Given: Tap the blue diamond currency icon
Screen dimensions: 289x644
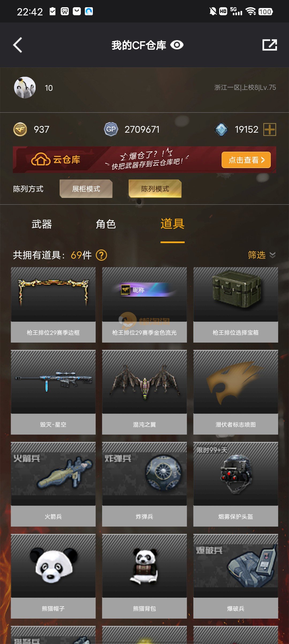Looking at the screenshot, I should [x=221, y=129].
